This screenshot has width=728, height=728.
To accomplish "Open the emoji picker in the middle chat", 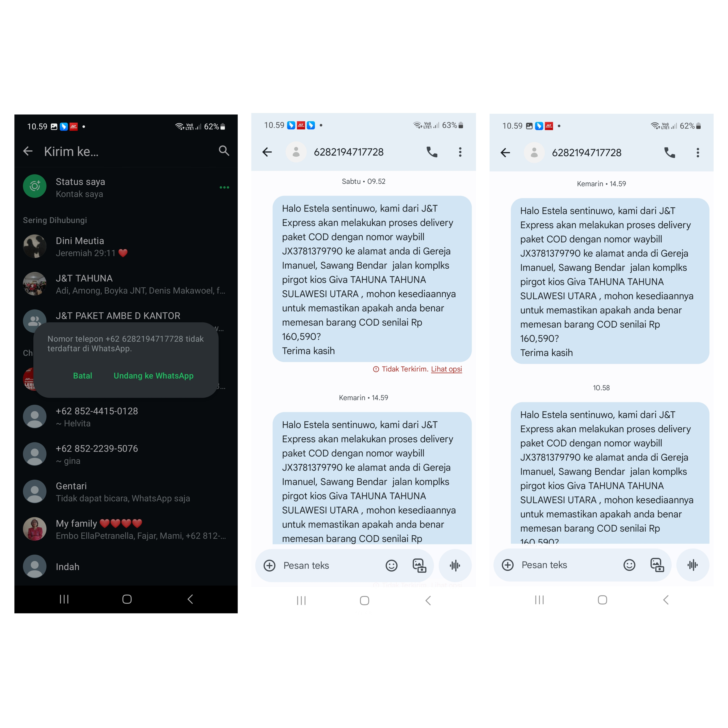I will [392, 566].
